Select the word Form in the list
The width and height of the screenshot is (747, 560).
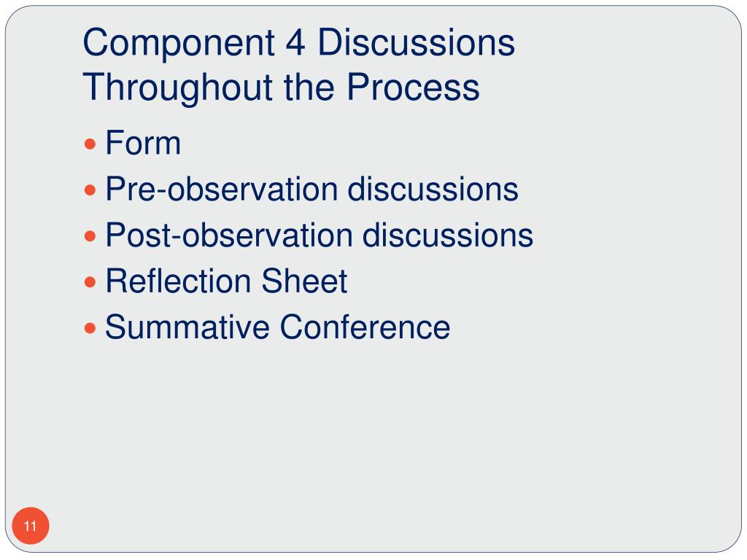coord(143,142)
